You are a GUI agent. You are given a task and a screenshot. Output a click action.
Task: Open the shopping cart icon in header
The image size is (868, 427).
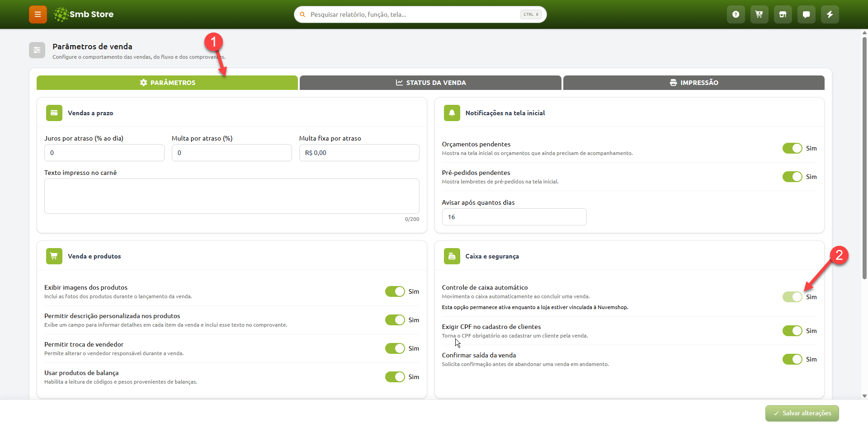[759, 14]
